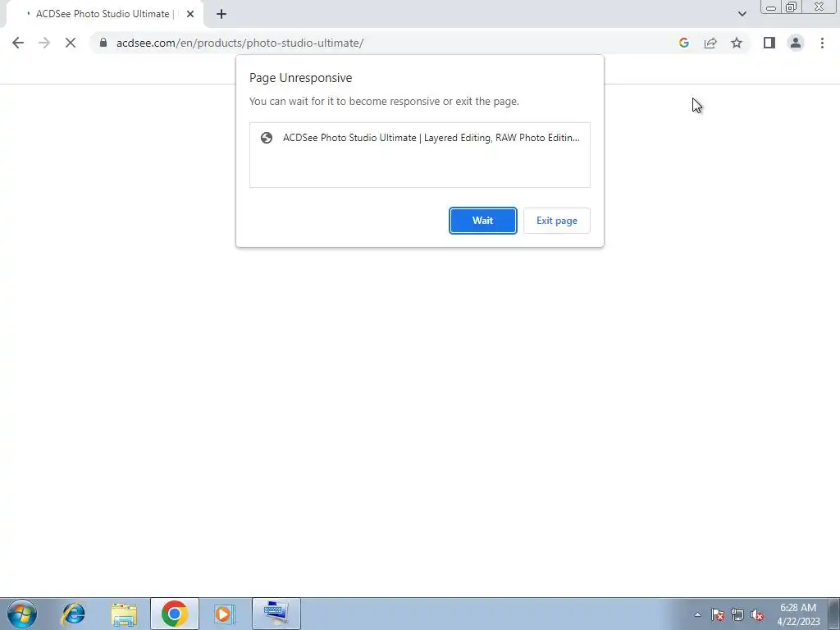Stop loading the page with X icon
The image size is (840, 630).
coord(71,43)
